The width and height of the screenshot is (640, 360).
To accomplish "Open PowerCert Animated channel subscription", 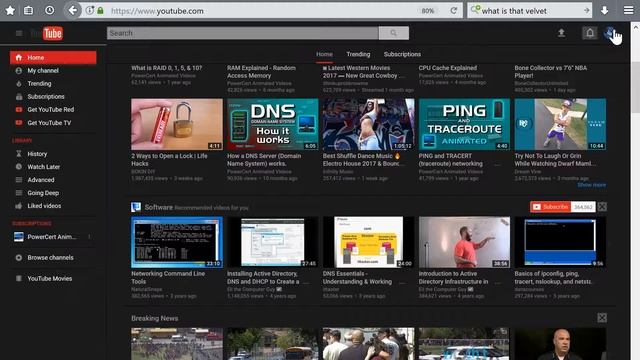I will pos(53,237).
